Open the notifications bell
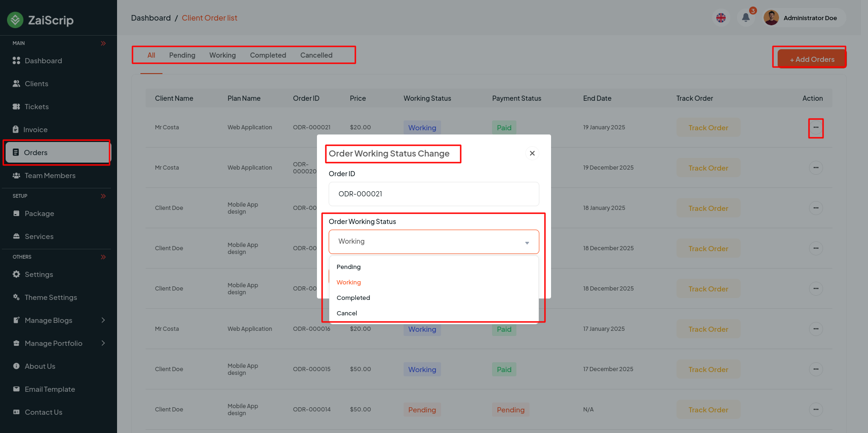 coord(746,18)
